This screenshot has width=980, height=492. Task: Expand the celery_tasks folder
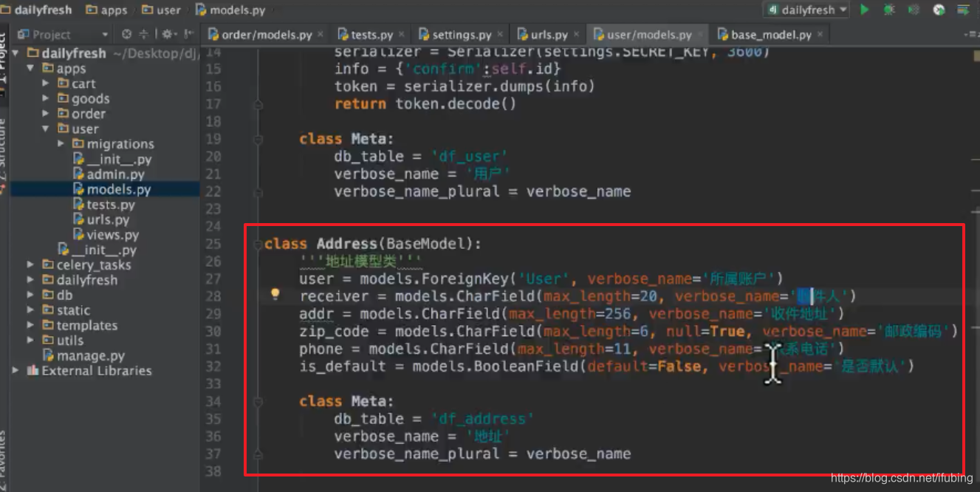[31, 264]
